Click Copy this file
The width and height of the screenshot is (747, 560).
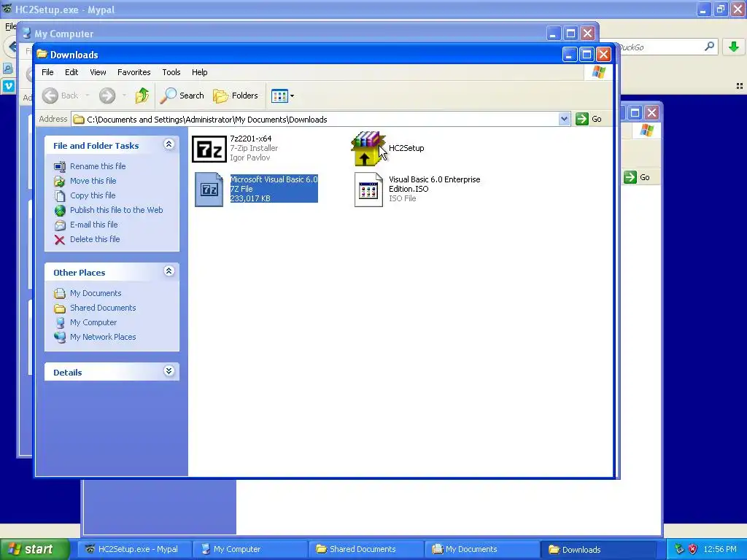click(93, 195)
